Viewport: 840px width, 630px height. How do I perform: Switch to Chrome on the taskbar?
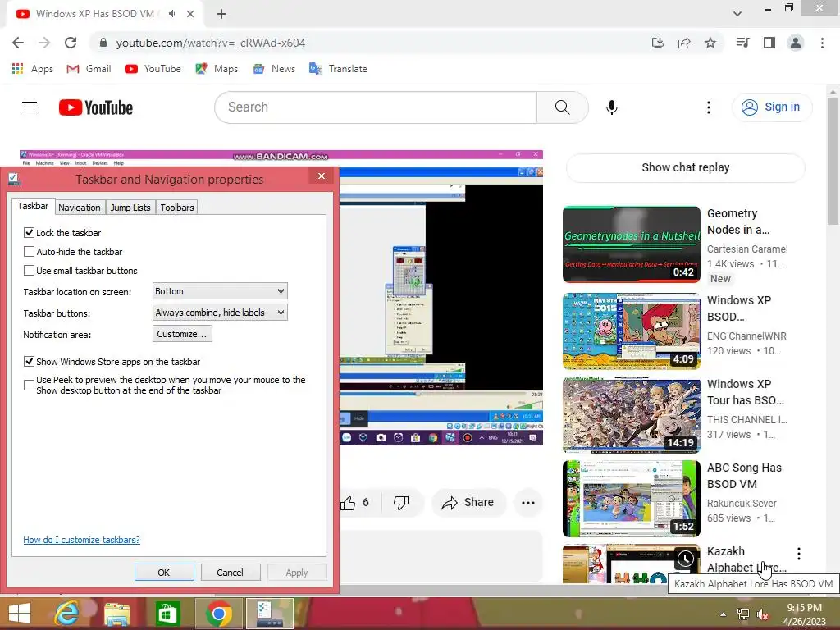tap(218, 614)
